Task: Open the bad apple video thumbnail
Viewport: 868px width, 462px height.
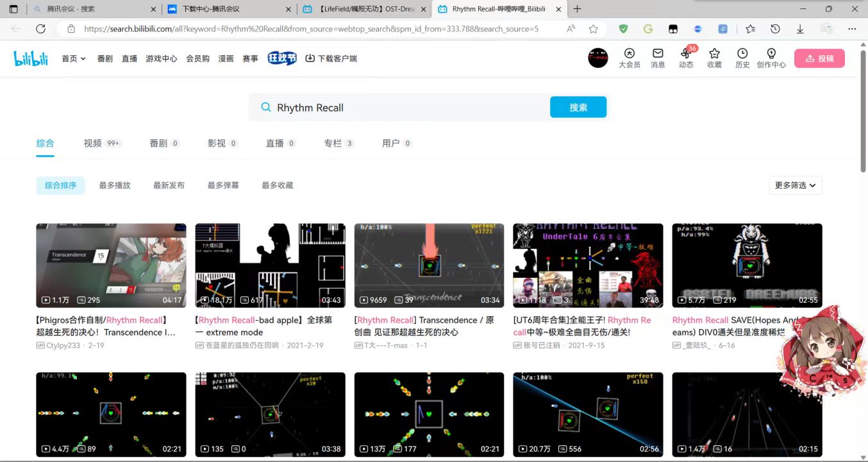Action: click(x=270, y=265)
